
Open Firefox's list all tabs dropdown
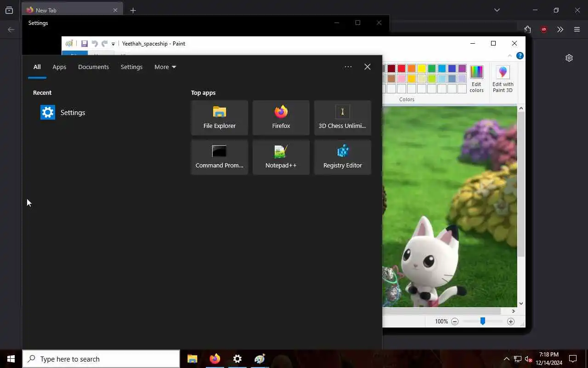pyautogui.click(x=497, y=10)
